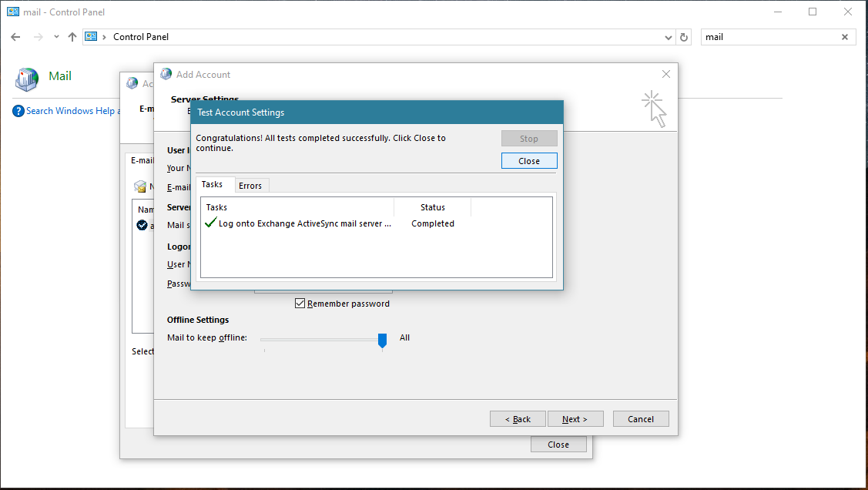
Task: Switch to the Errors tab
Action: point(250,186)
